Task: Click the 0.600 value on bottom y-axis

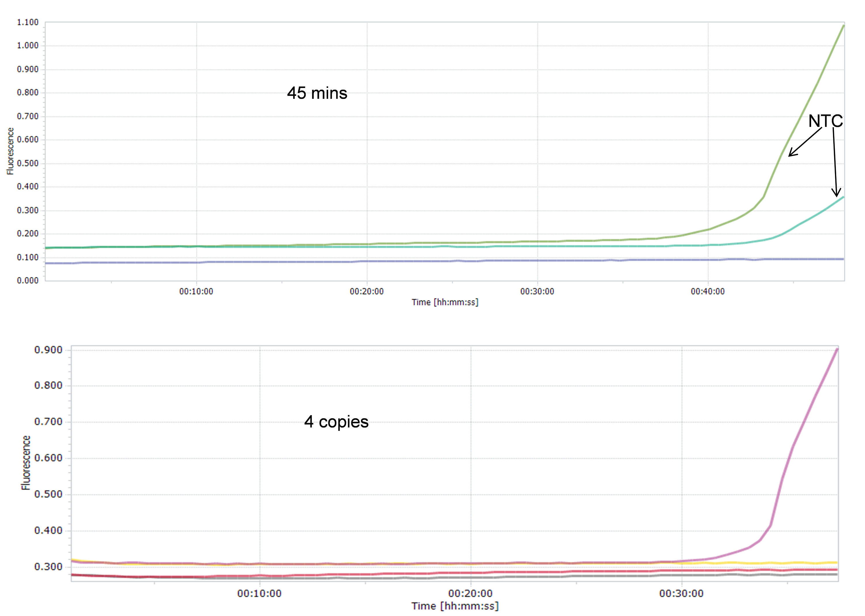Action: point(48,458)
